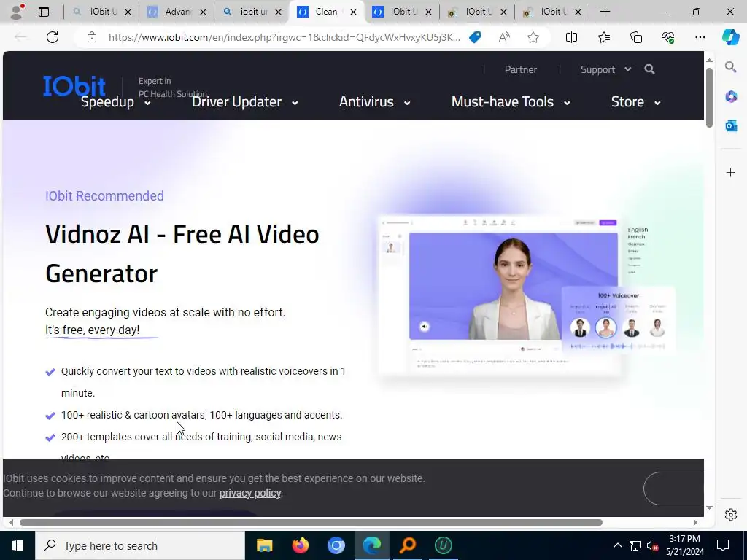This screenshot has width=747, height=560.
Task: Open the shopping price tag icon
Action: click(x=475, y=37)
